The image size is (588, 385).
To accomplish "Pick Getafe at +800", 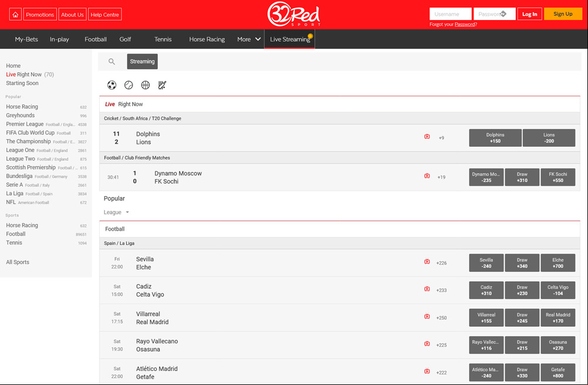I will point(557,372).
